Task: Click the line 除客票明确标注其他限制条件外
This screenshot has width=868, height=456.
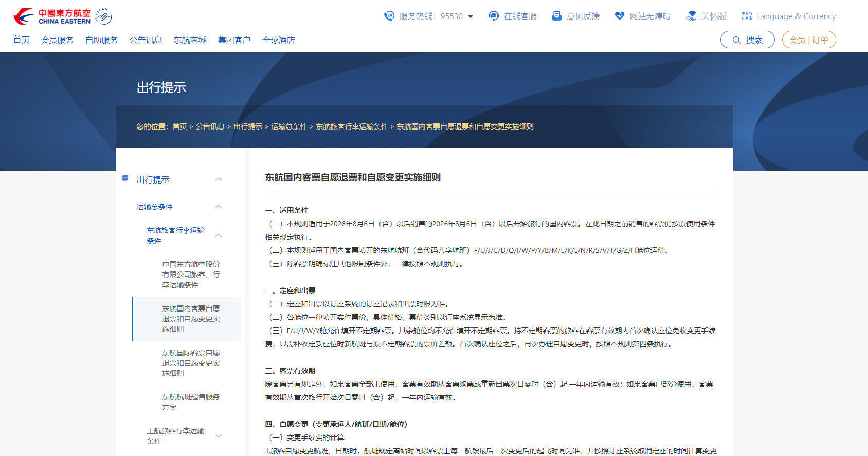Action: point(366,264)
